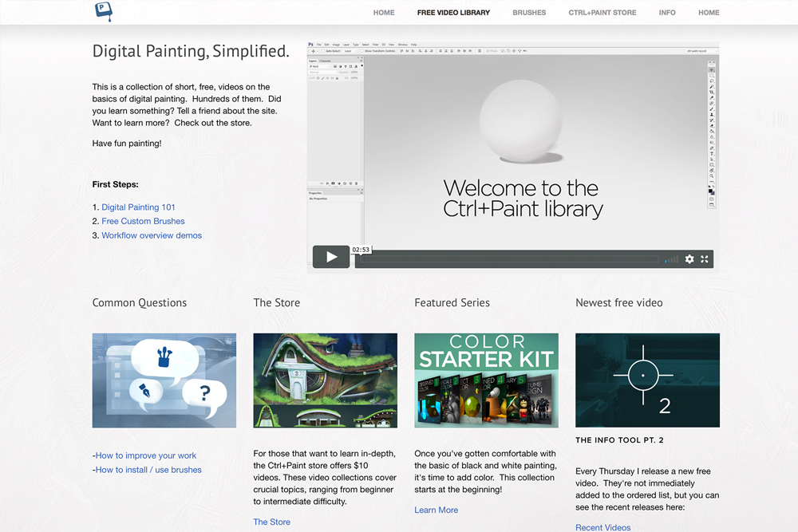This screenshot has height=532, width=798.
Task: Click the video progress bar
Action: click(x=510, y=259)
